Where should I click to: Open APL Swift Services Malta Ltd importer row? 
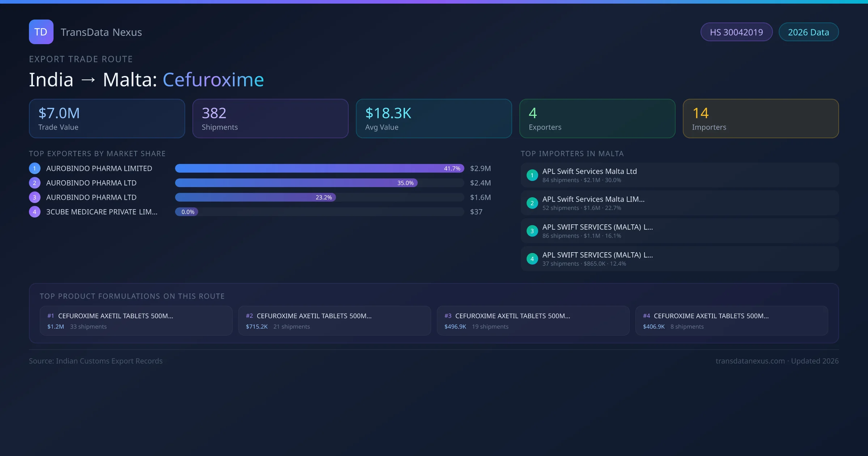pyautogui.click(x=679, y=175)
